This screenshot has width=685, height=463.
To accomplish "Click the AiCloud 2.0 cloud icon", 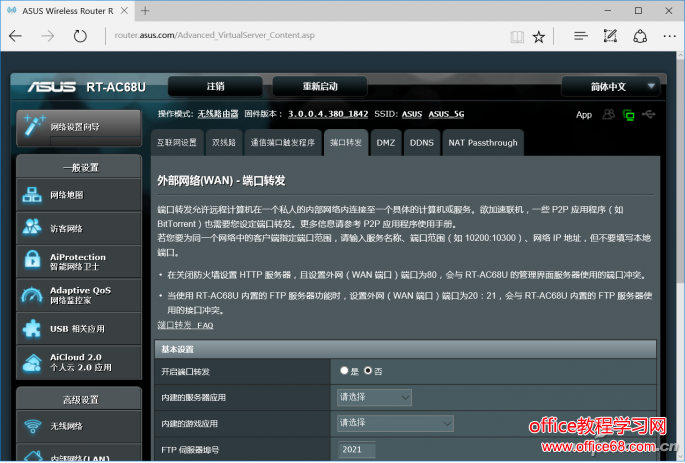I will click(32, 363).
